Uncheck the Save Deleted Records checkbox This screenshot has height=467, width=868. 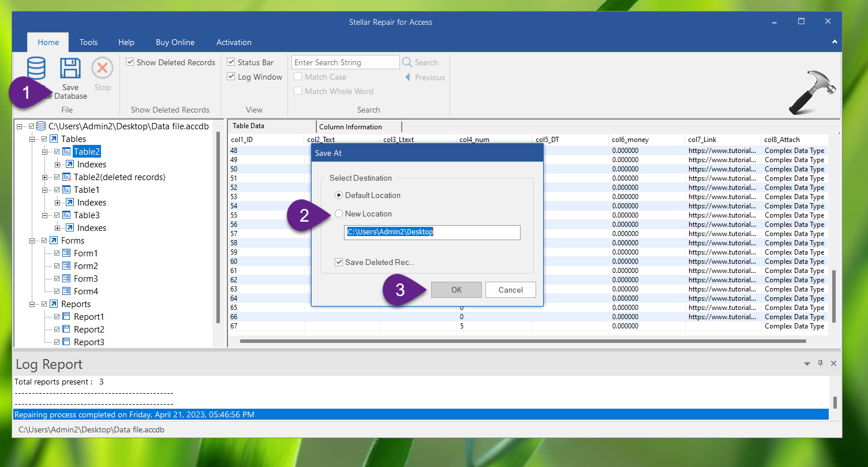tap(339, 262)
